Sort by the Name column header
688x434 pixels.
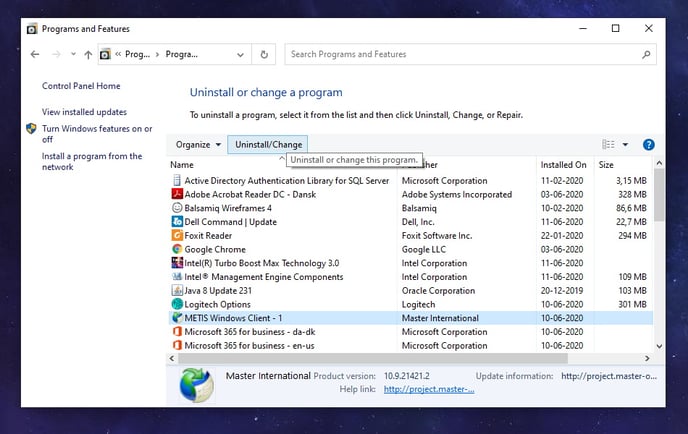point(182,165)
